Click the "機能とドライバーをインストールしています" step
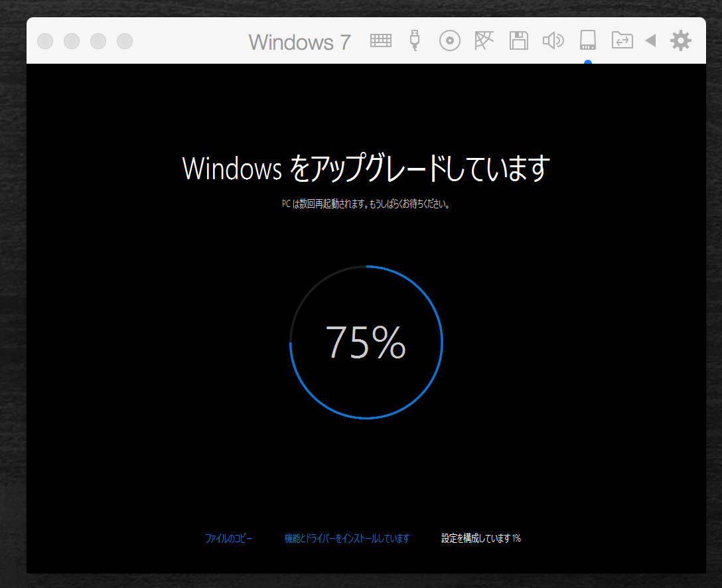 point(346,538)
